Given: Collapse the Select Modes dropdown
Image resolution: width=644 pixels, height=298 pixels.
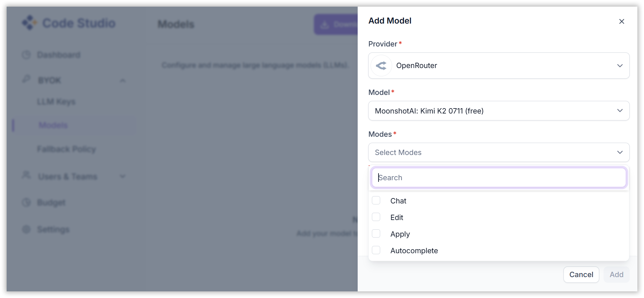Looking at the screenshot, I should pos(619,152).
